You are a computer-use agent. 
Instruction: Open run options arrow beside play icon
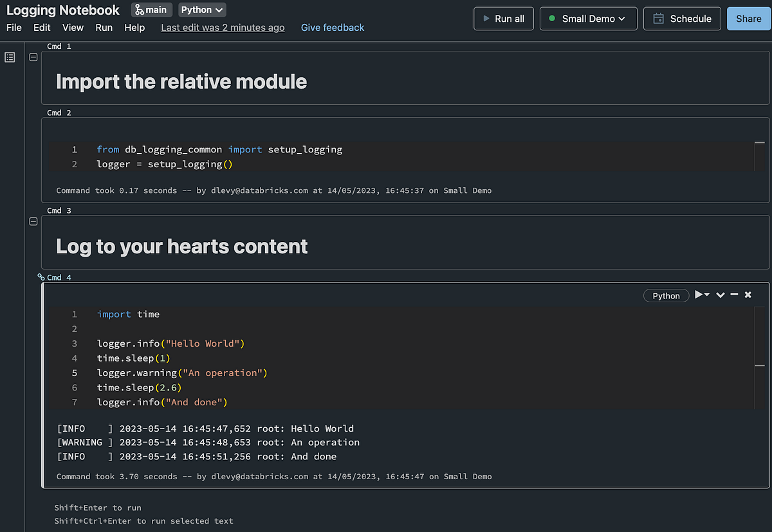coord(706,294)
